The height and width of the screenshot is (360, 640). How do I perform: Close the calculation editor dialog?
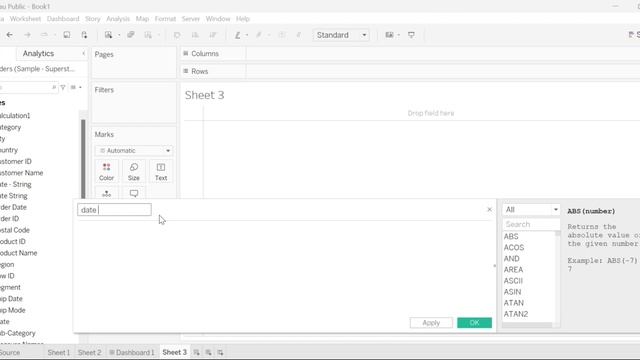click(489, 209)
